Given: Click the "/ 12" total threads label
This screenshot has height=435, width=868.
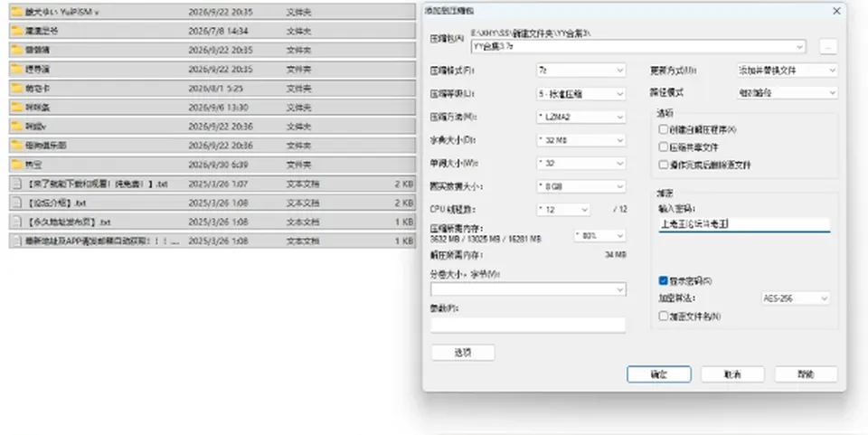Looking at the screenshot, I should [x=619, y=209].
